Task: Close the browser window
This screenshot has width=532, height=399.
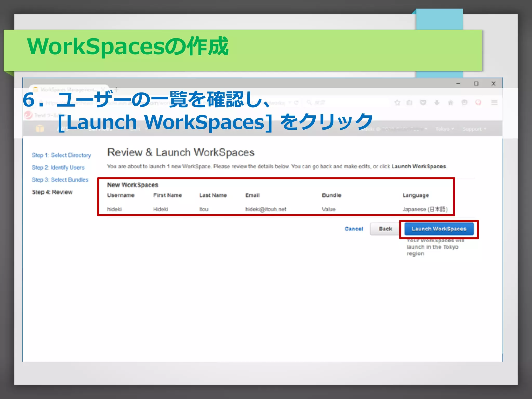Action: point(494,84)
